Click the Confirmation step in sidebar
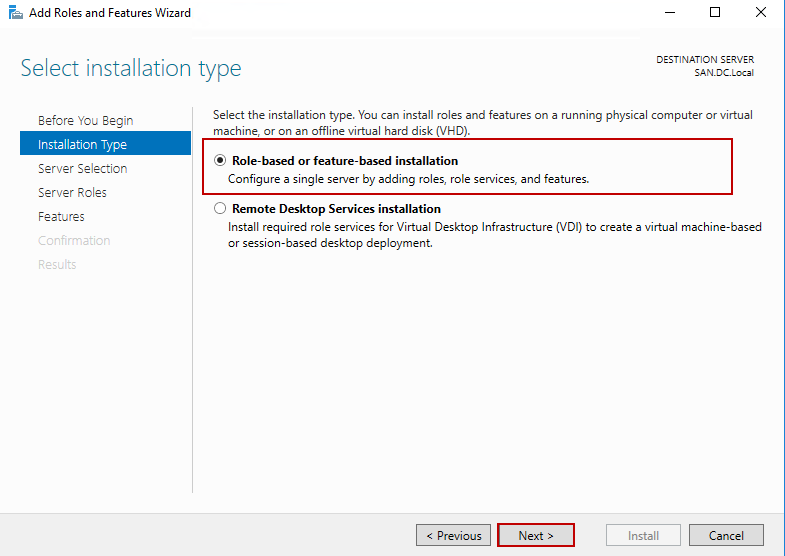Image resolution: width=785 pixels, height=556 pixels. coord(74,241)
